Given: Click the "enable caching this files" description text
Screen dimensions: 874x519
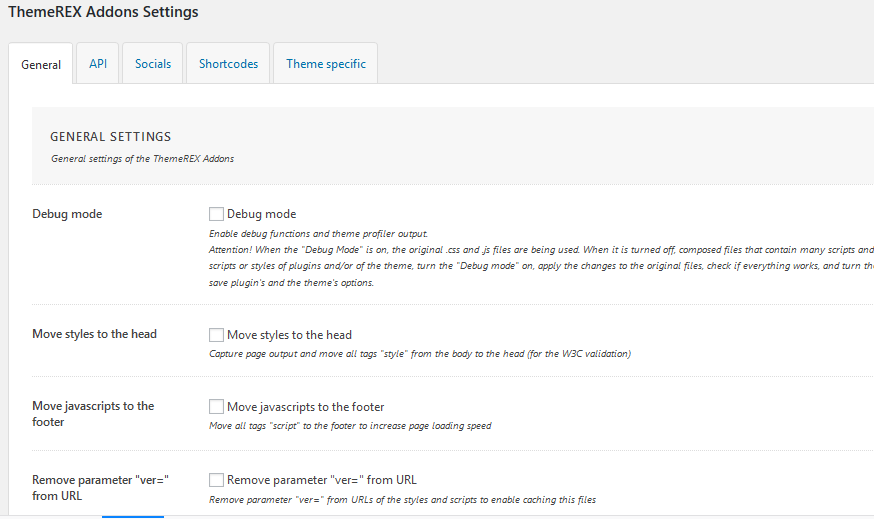Looking at the screenshot, I should click(x=402, y=499).
